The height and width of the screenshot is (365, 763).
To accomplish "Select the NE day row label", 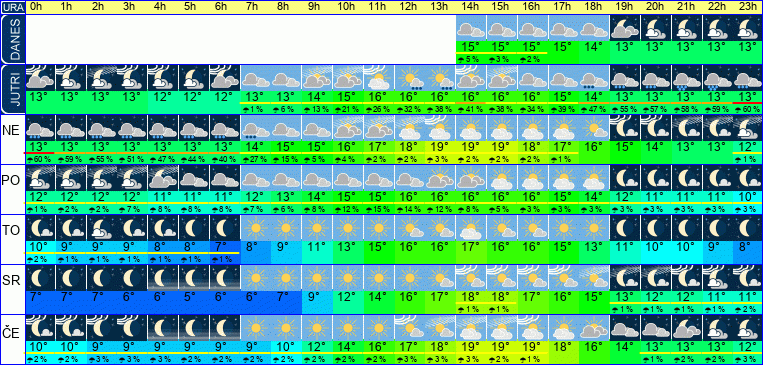I will [x=12, y=130].
